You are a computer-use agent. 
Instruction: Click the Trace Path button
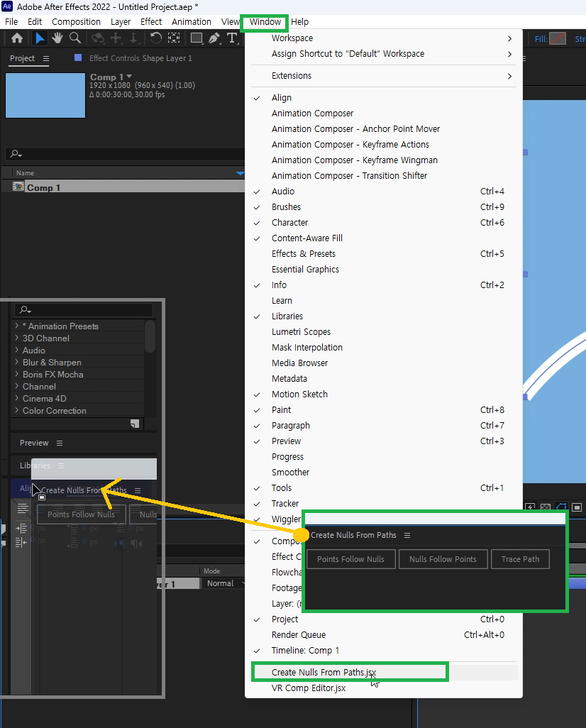(520, 559)
